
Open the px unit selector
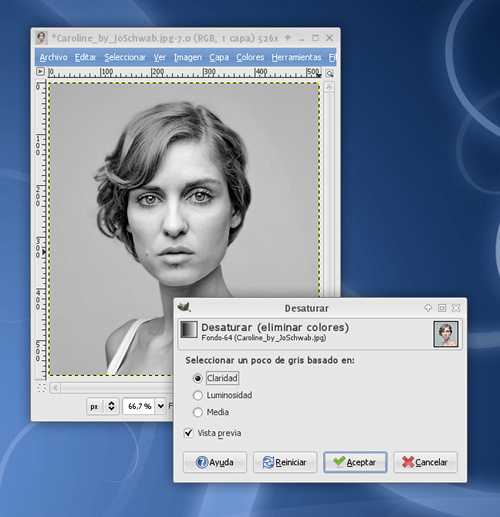(103, 406)
